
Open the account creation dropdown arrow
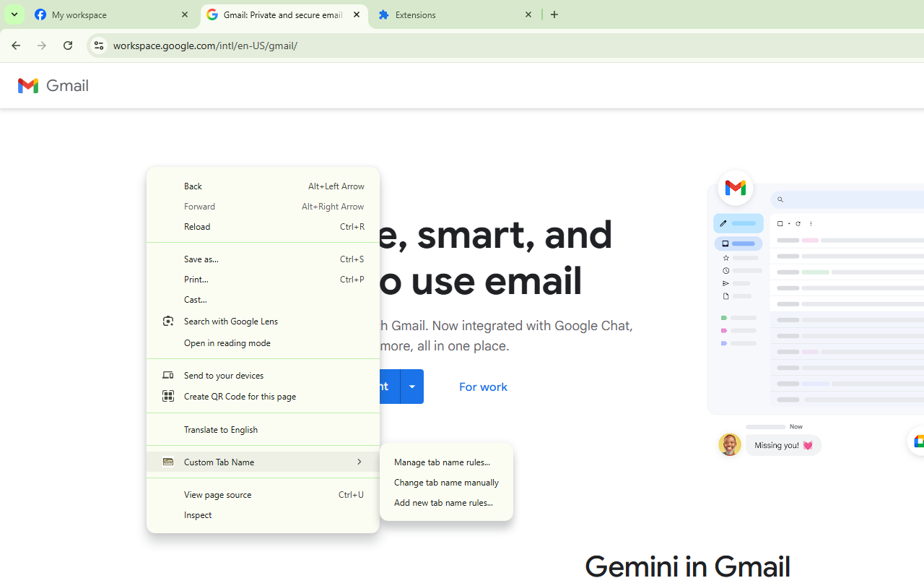click(x=411, y=386)
